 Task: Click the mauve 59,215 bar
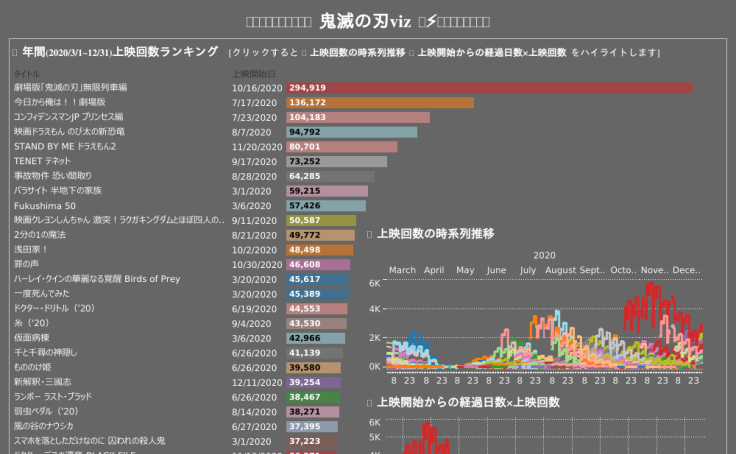pos(327,191)
